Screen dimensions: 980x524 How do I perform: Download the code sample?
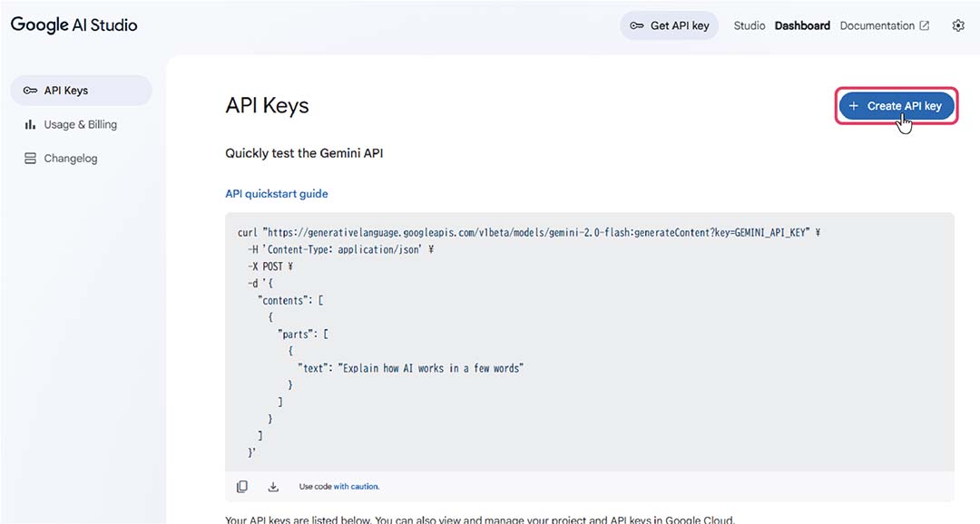pyautogui.click(x=273, y=487)
